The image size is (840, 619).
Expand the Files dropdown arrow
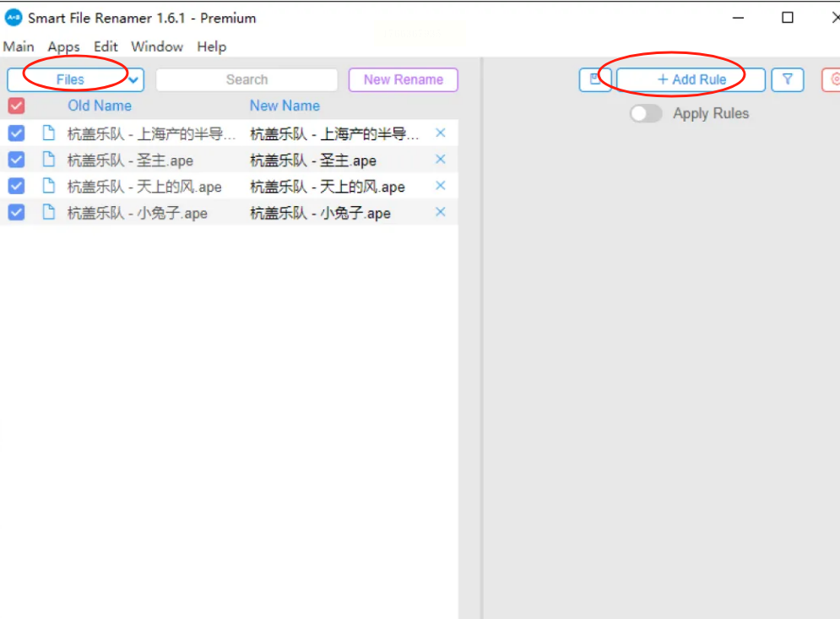tap(133, 80)
